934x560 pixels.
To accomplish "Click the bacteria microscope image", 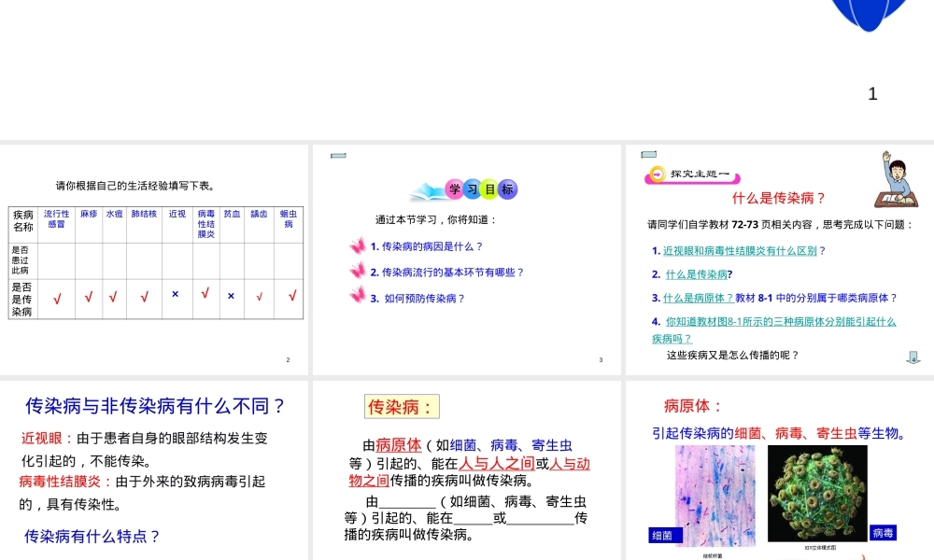I will pos(715,496).
